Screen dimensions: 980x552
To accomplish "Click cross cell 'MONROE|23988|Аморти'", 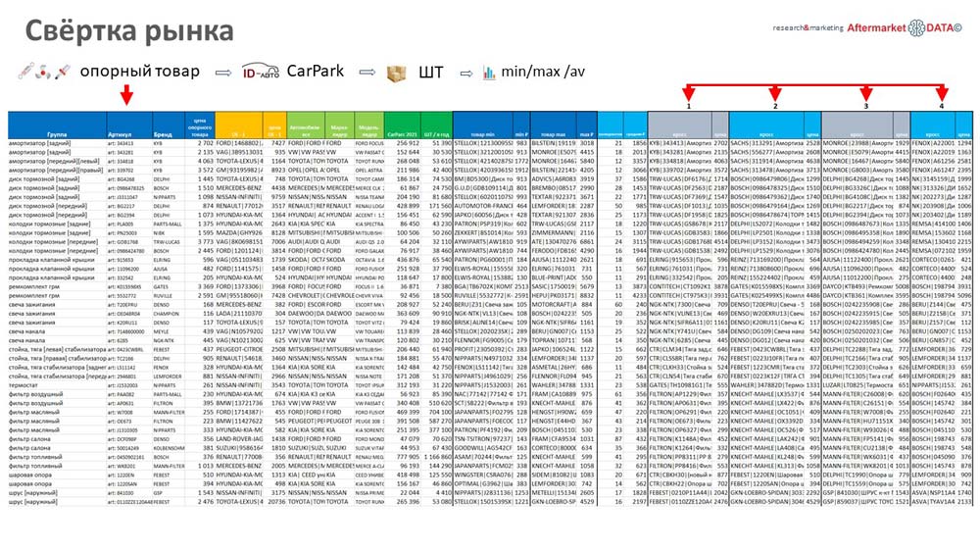I will 857,144.
